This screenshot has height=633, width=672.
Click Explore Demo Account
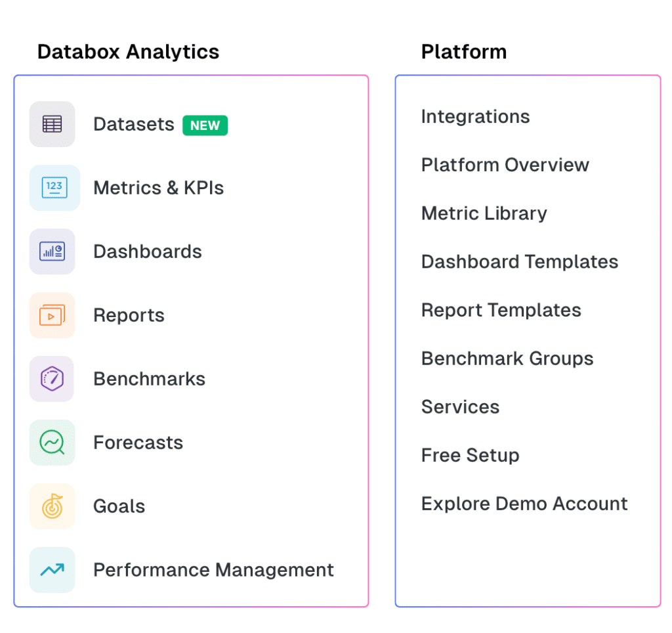point(524,504)
